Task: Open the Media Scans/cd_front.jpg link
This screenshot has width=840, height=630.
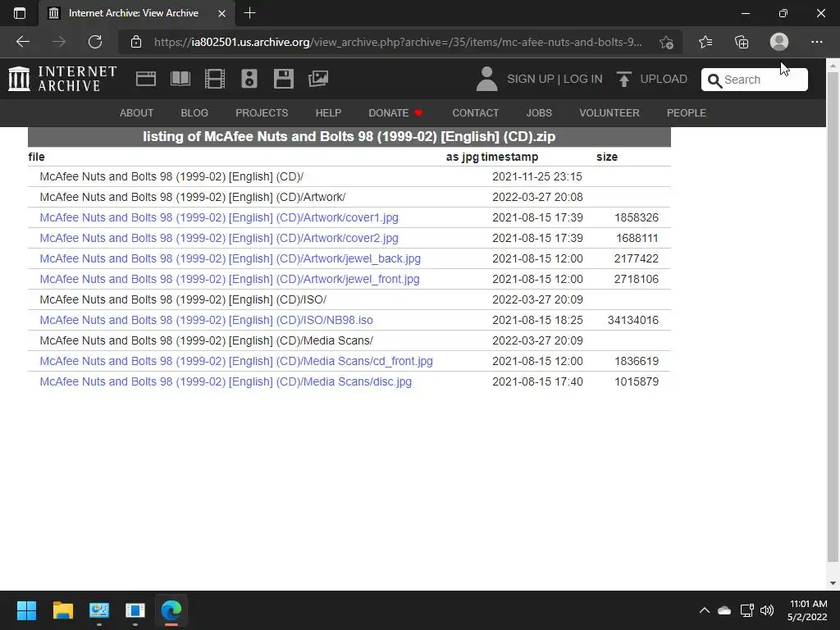Action: 236,361
